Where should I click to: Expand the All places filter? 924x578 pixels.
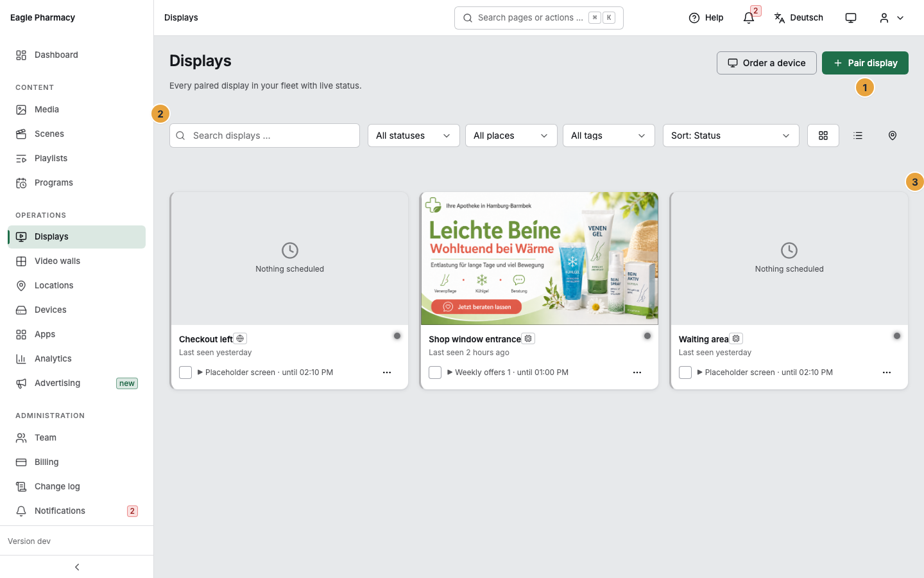[x=511, y=136]
